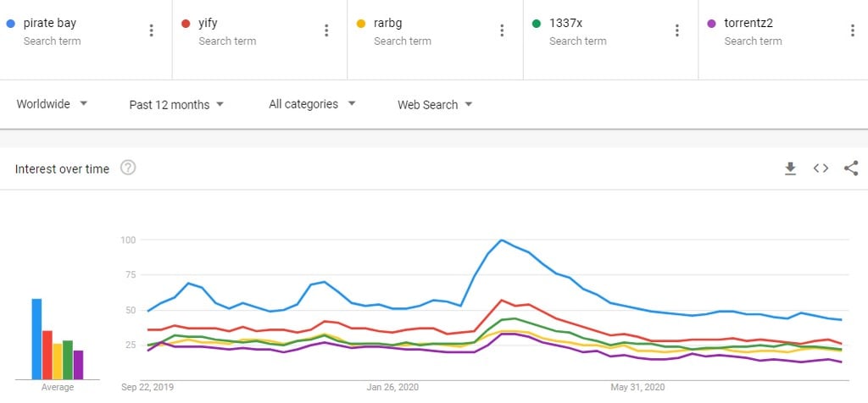Edit the 1337x search term
868x403 pixels.
(x=565, y=23)
